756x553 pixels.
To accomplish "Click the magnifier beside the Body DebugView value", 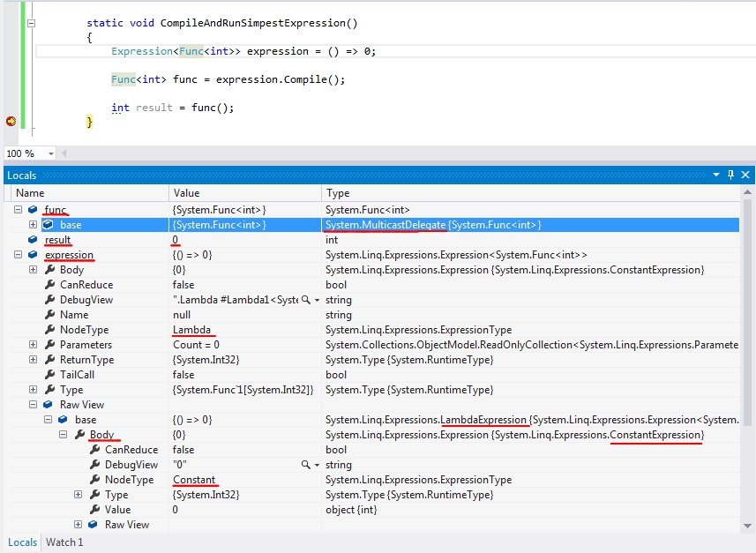I will [306, 464].
